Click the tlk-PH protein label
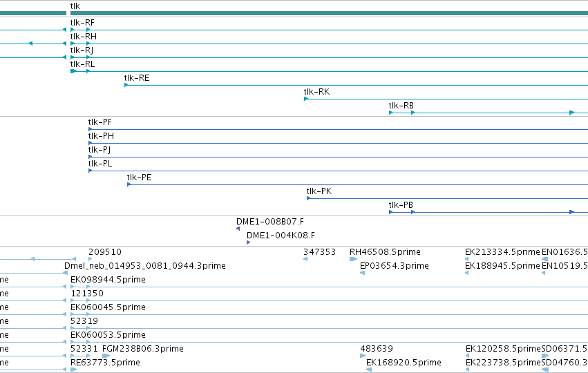Viewport: 588px width, 373px height. [101, 137]
